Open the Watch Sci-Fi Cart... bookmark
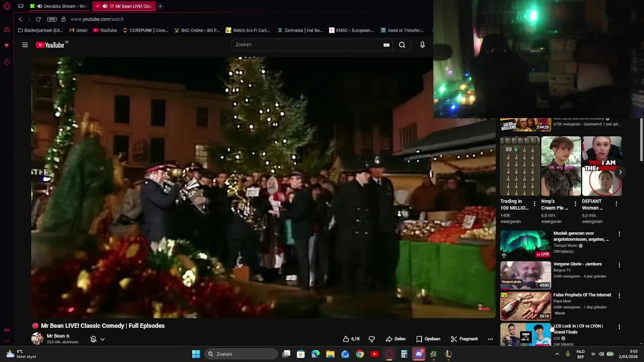 click(x=248, y=30)
